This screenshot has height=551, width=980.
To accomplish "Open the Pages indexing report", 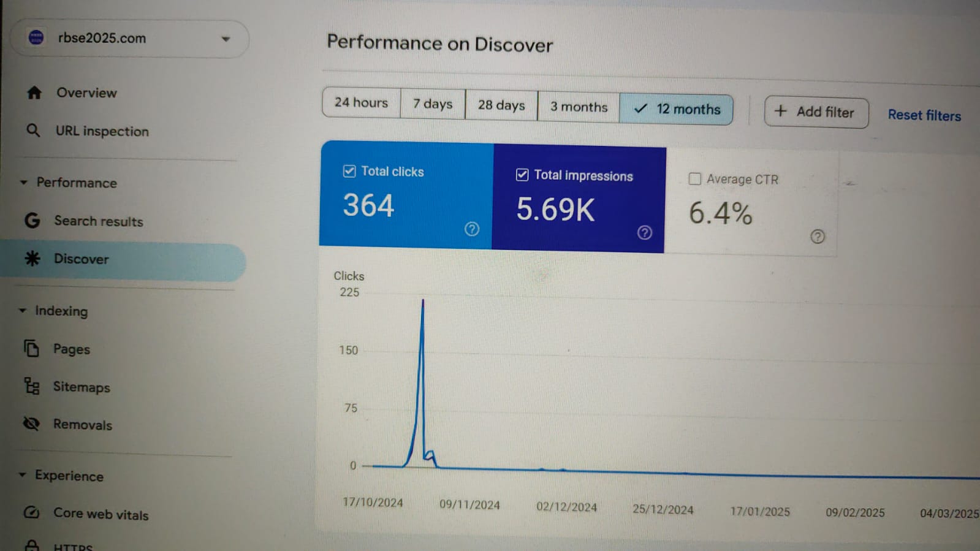I will [x=71, y=349].
